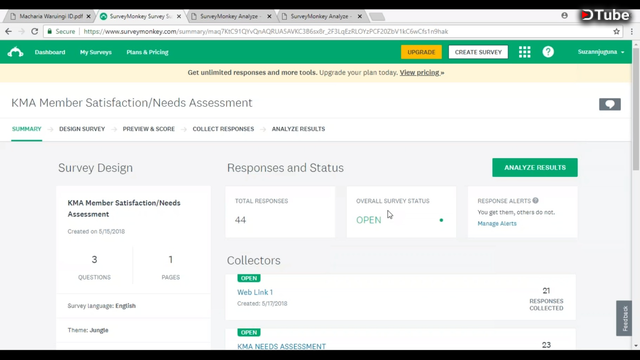Go to the COLLECT RESPONSES tab
640x360 pixels.
[223, 129]
